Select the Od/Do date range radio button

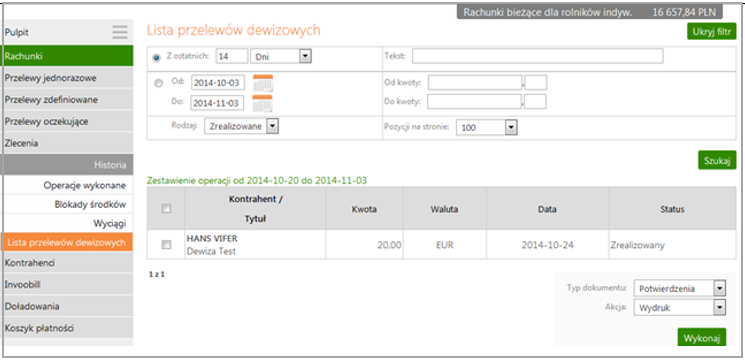pos(159,83)
